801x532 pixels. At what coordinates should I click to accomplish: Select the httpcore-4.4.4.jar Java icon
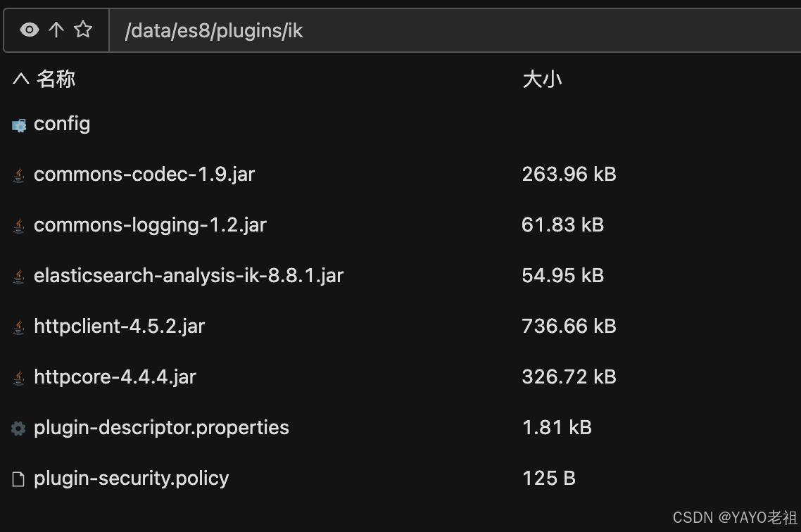tap(18, 377)
